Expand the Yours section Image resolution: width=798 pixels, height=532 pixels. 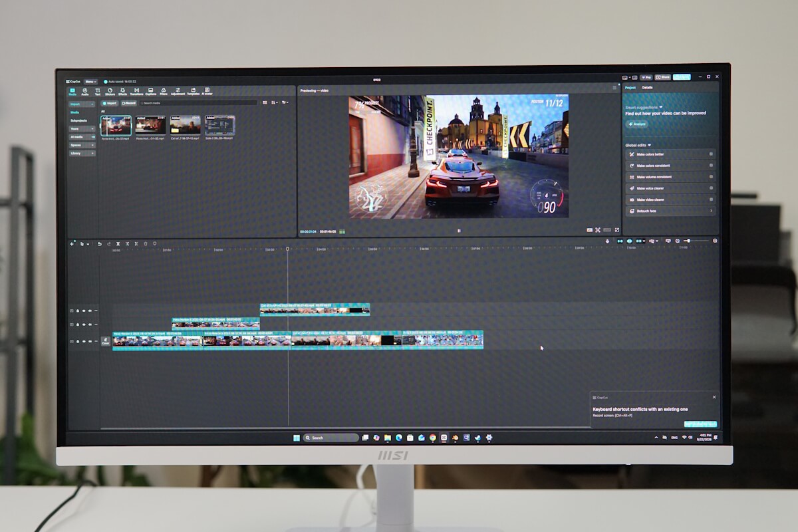82,128
